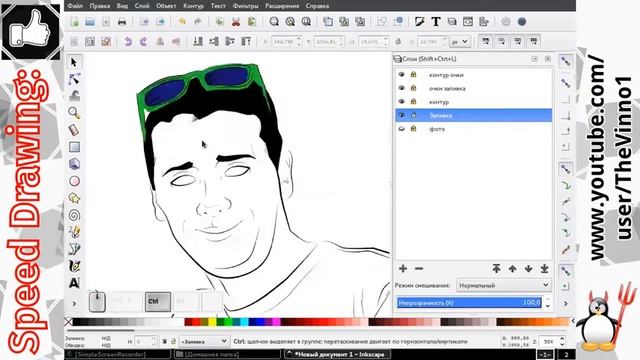640x360 pixels.
Task: Add a new layer with plus button
Action: tap(403, 269)
